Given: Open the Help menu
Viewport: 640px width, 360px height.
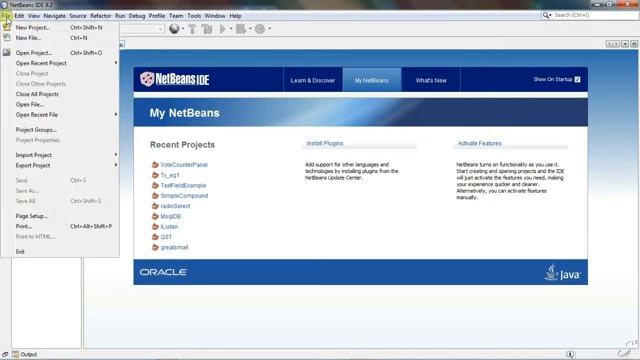Looking at the screenshot, I should tap(235, 16).
